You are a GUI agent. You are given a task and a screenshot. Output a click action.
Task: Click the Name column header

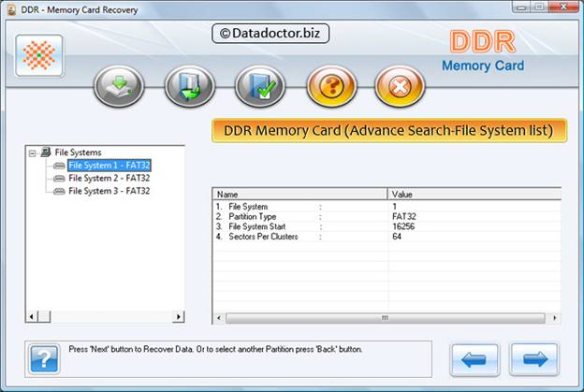[x=300, y=195]
